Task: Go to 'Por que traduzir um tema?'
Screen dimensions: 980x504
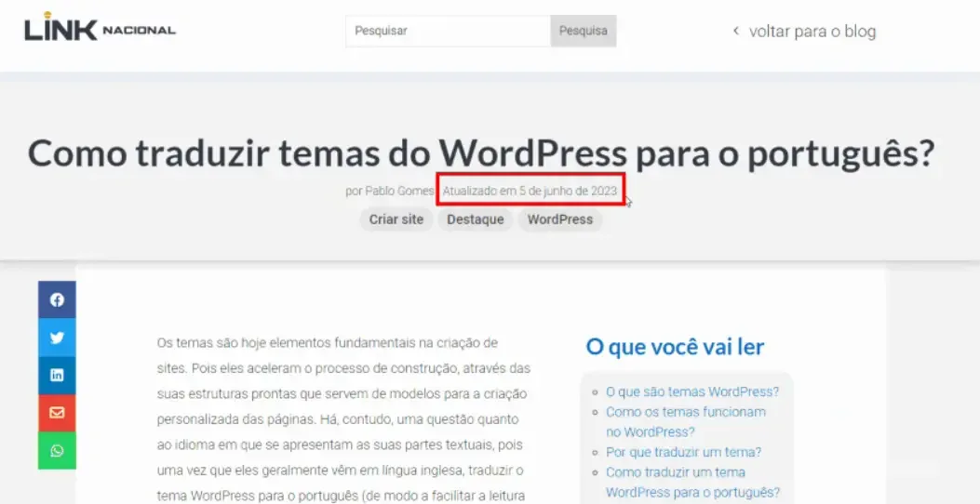Action: coord(683,452)
